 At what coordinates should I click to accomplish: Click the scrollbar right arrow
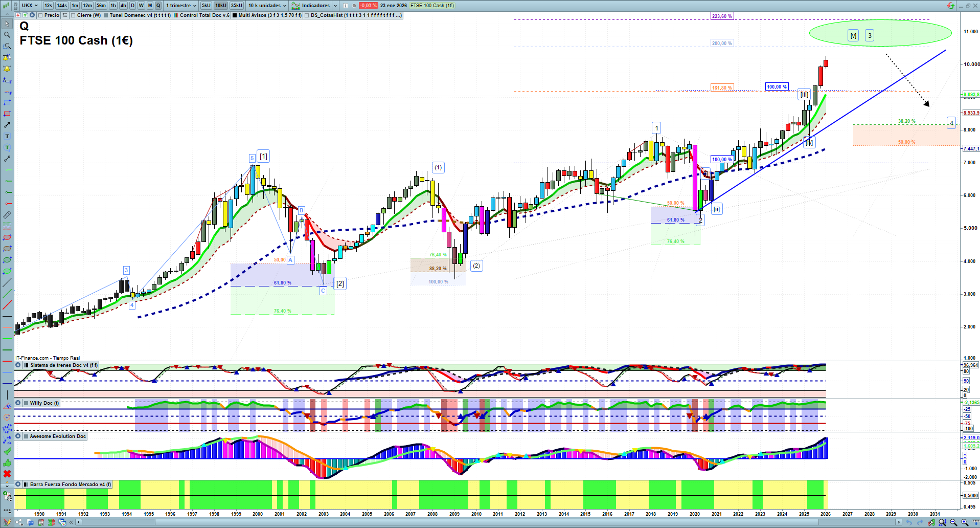pyautogui.click(x=900, y=522)
